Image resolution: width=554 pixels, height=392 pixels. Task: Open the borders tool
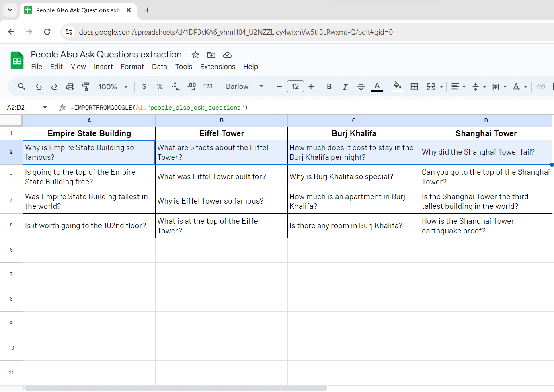click(414, 86)
